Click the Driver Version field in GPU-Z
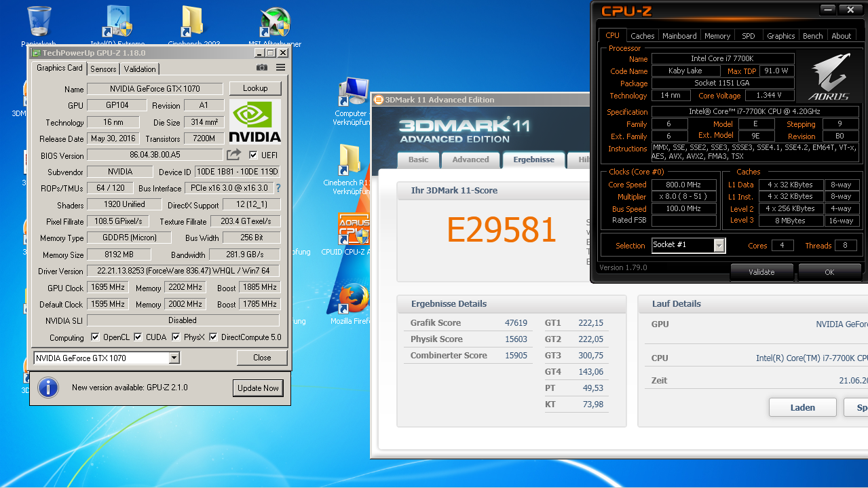This screenshot has width=868, height=488. tap(183, 271)
